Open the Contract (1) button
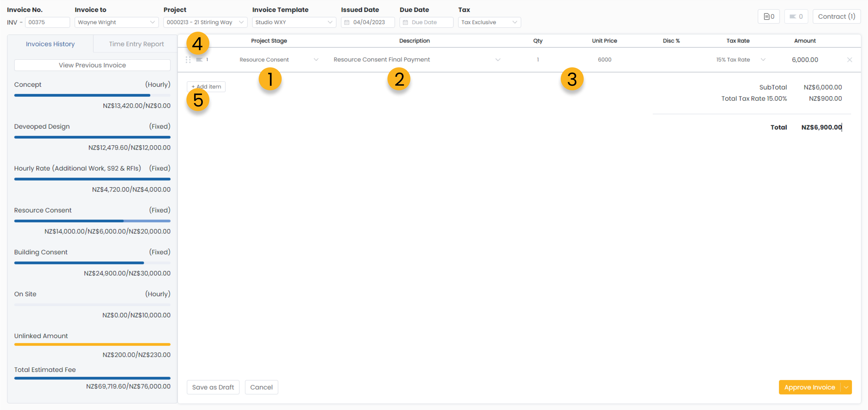Screen dimensions: 868x410 [x=836, y=17]
